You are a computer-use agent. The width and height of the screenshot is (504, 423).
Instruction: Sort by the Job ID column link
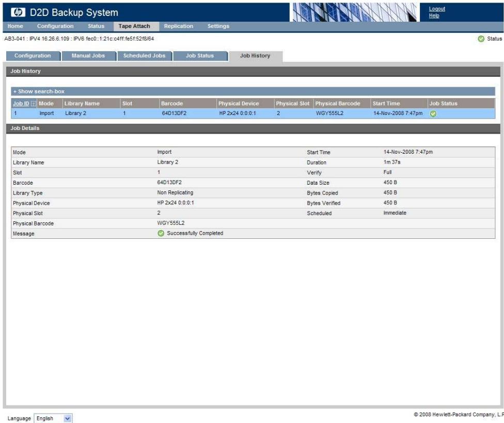[x=21, y=103]
